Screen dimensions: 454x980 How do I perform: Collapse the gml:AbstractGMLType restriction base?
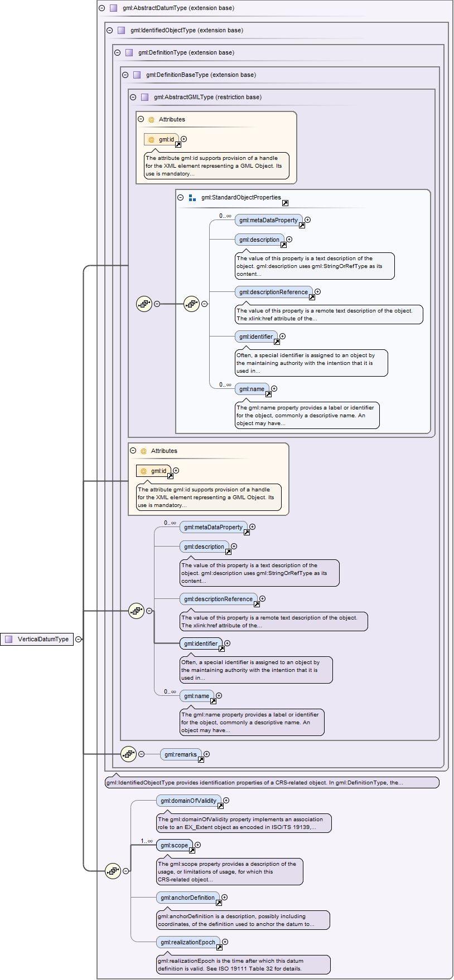pyautogui.click(x=133, y=97)
